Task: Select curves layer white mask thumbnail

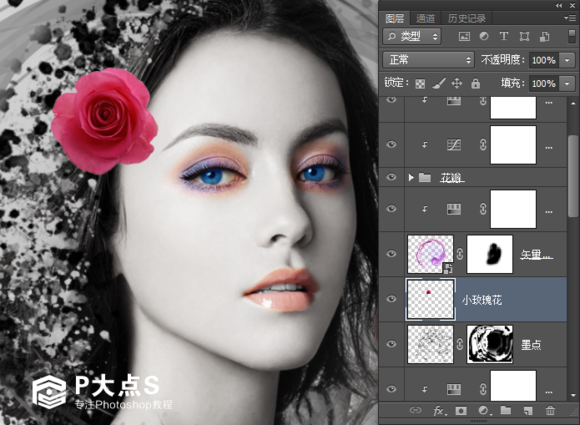Action: pyautogui.click(x=513, y=145)
